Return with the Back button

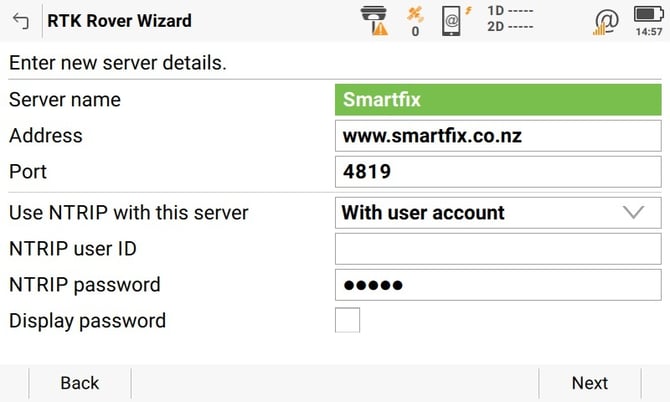coord(80,383)
